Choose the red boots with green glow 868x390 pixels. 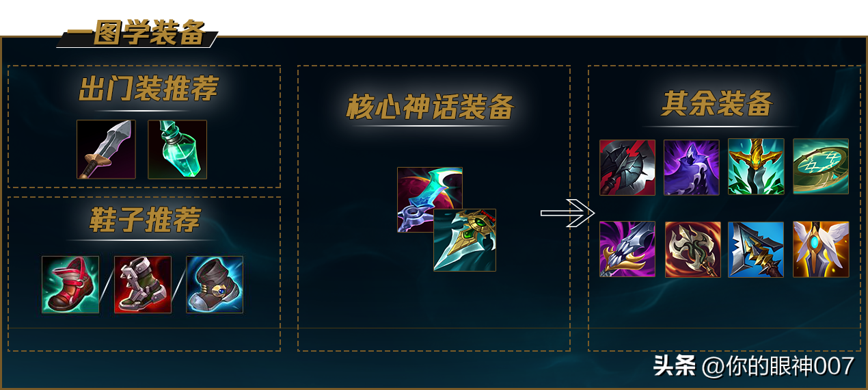click(70, 285)
